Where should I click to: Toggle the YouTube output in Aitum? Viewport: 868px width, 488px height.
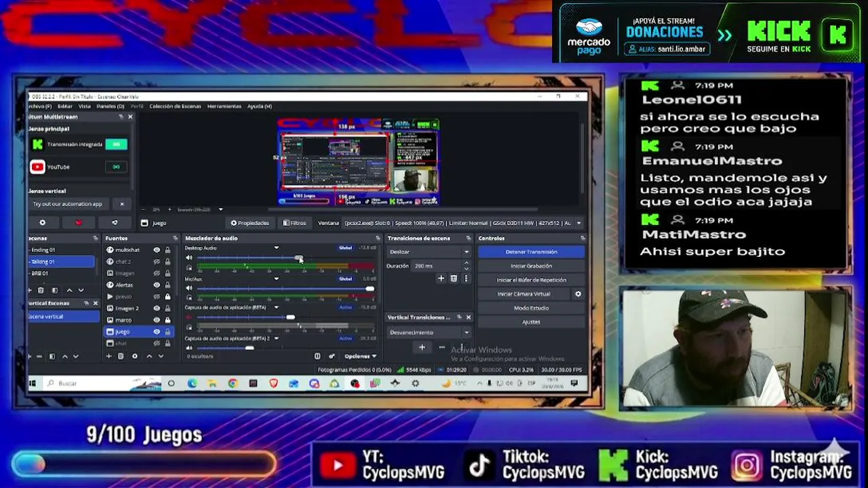point(116,167)
